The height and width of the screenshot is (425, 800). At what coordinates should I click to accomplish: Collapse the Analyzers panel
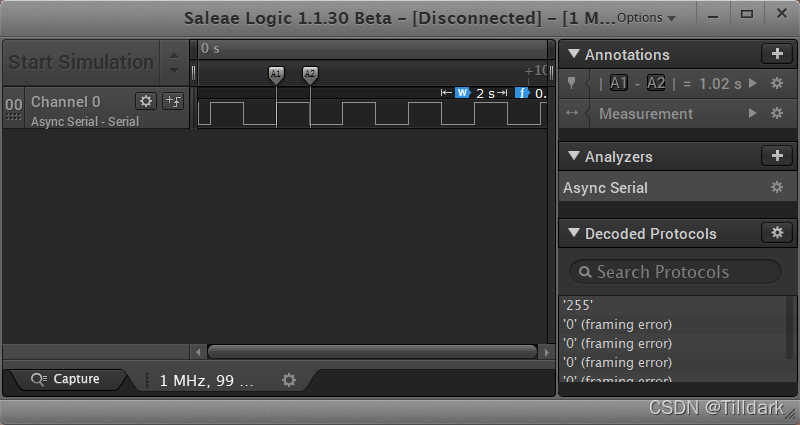point(574,156)
